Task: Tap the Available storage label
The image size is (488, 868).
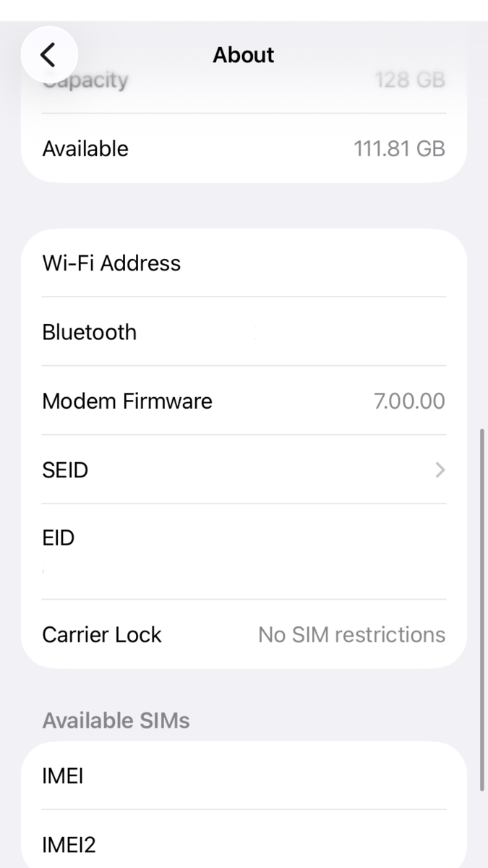Action: click(x=85, y=149)
